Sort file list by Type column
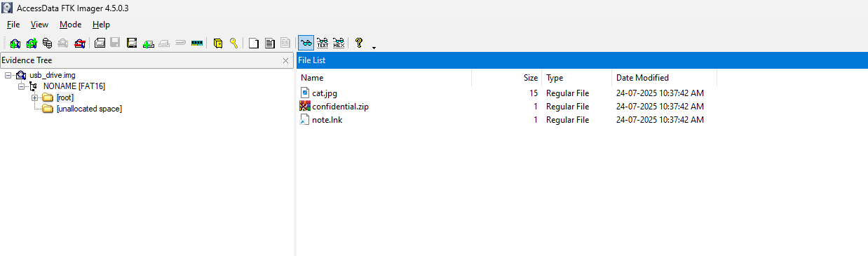The height and width of the screenshot is (256, 868). click(x=577, y=78)
